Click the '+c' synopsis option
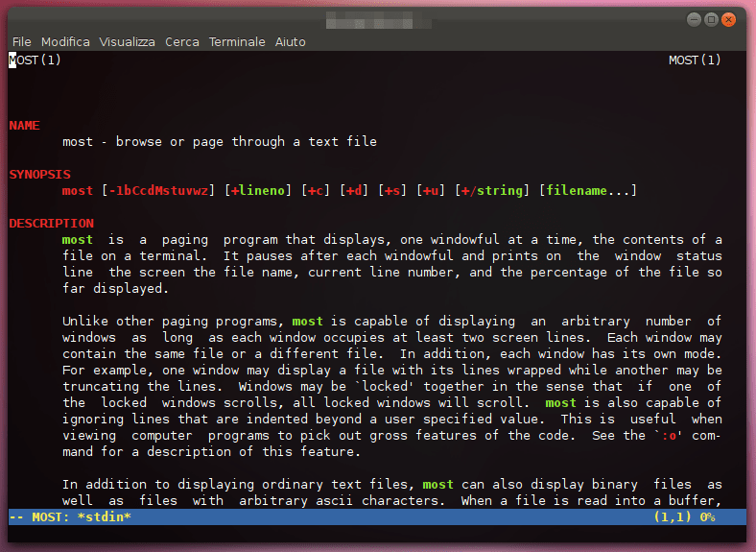The width and height of the screenshot is (756, 552). coord(316,191)
